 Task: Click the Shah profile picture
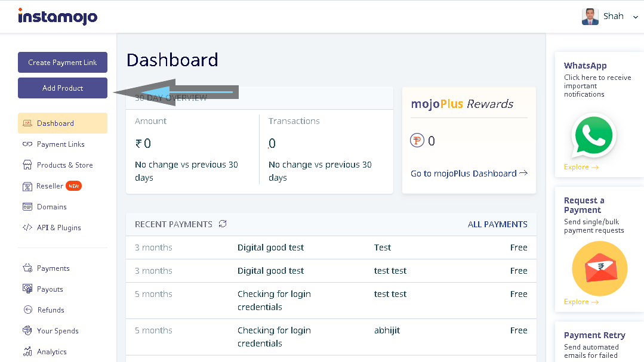pos(590,17)
